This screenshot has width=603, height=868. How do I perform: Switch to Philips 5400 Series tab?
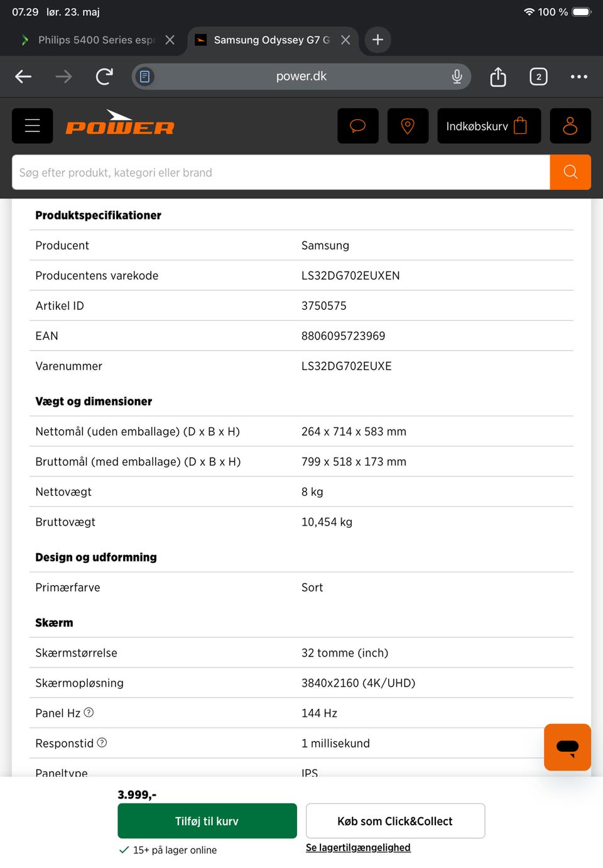click(x=95, y=40)
